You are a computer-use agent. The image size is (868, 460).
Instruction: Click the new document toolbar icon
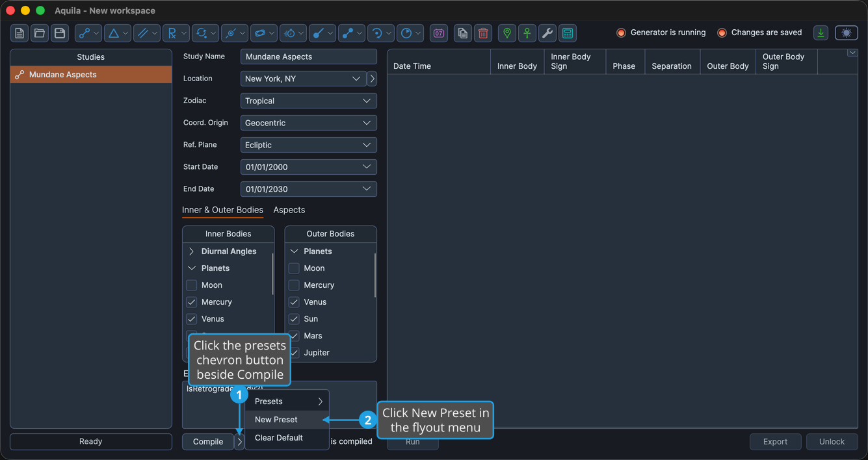[x=20, y=33]
